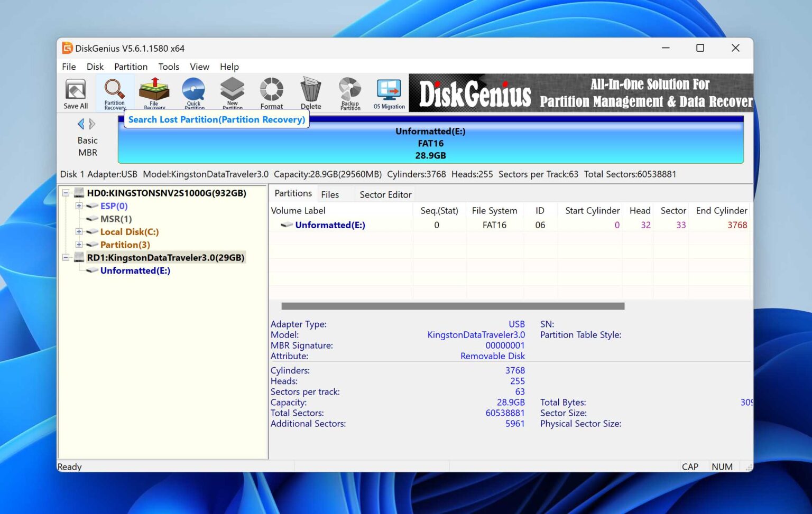Click the Delete partition icon

click(x=310, y=92)
